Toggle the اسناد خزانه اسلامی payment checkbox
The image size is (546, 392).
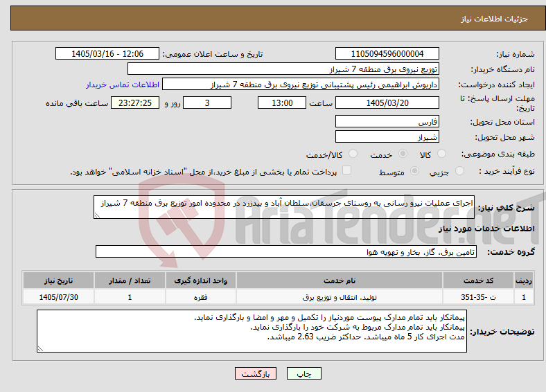click(x=346, y=170)
